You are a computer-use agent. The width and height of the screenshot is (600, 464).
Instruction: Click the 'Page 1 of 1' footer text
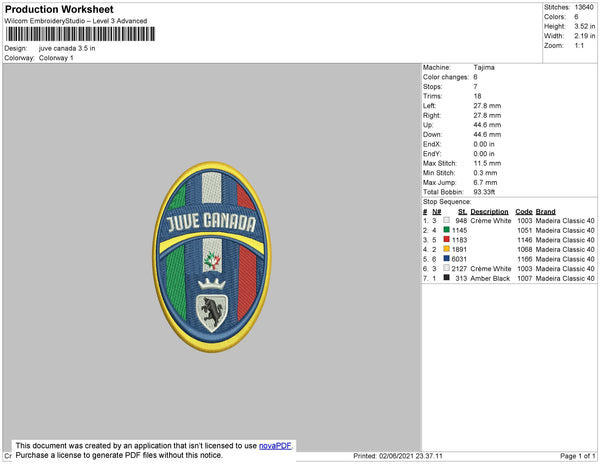(578, 456)
